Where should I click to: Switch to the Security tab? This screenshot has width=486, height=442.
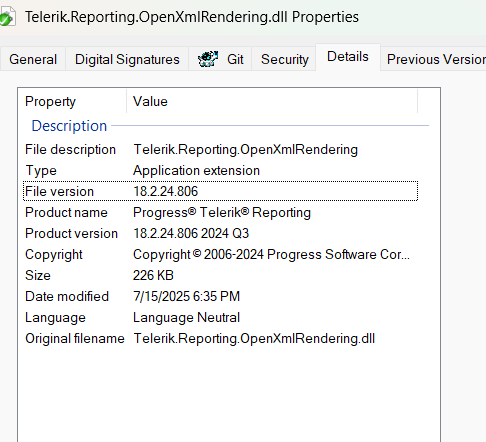click(x=285, y=59)
